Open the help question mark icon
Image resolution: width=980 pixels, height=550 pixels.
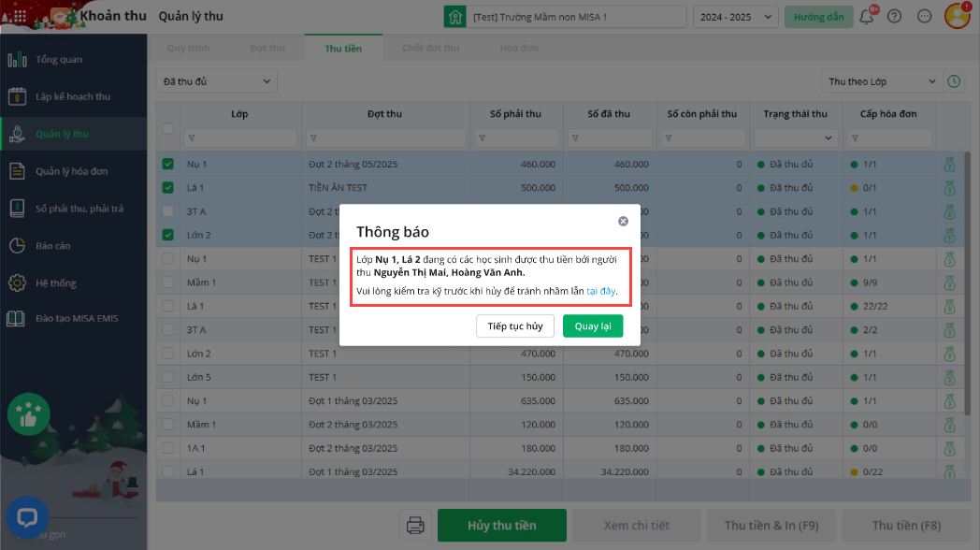[894, 17]
